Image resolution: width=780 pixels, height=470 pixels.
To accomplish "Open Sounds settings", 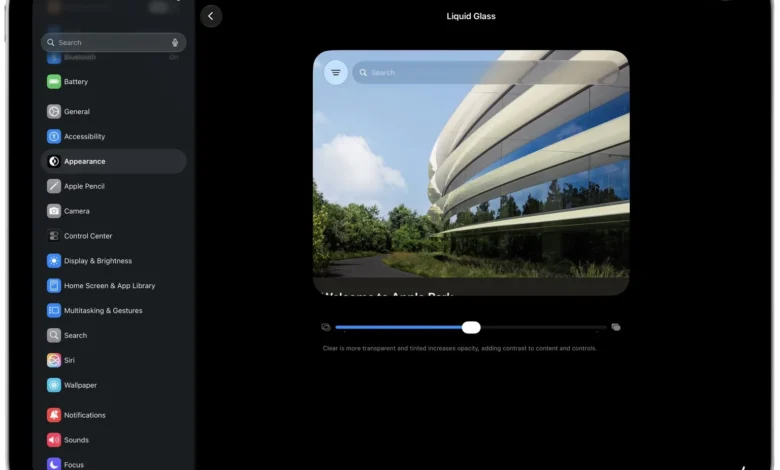I will (113, 440).
